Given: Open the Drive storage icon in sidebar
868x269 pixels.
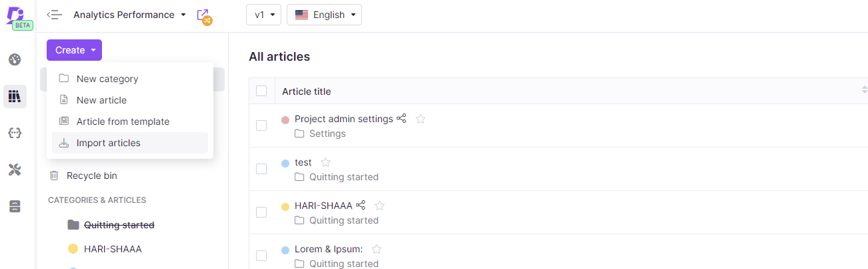Looking at the screenshot, I should 15,206.
